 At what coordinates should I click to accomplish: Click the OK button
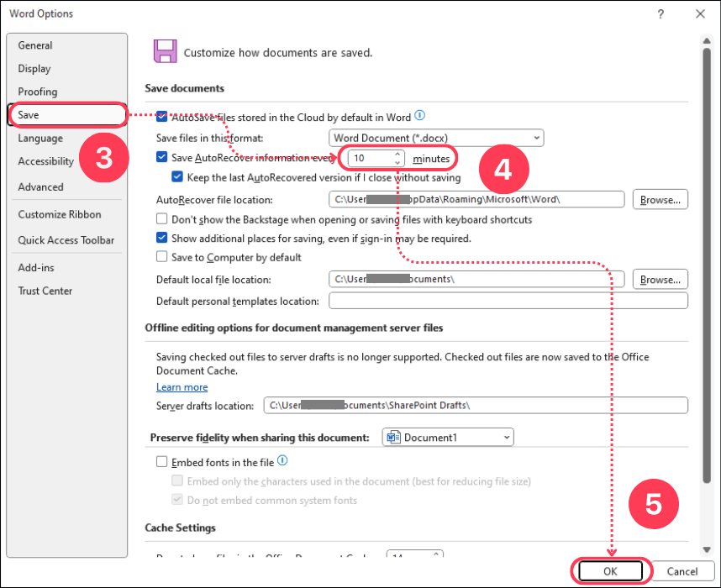611,570
